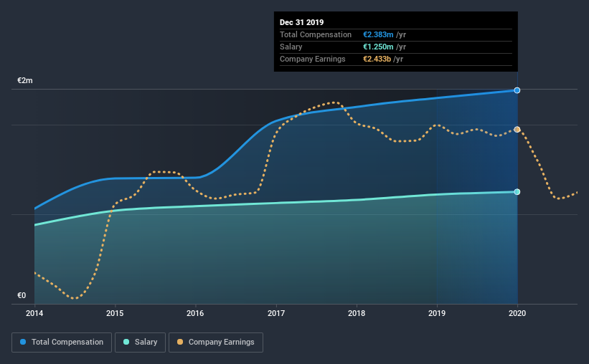Click the Salary label in tooltip
This screenshot has width=589, height=364.
point(291,47)
